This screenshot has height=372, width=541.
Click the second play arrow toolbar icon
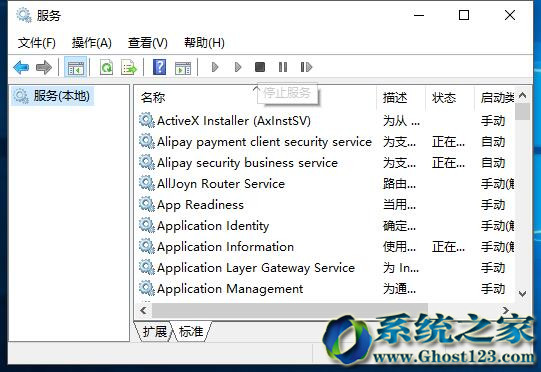[x=237, y=67]
